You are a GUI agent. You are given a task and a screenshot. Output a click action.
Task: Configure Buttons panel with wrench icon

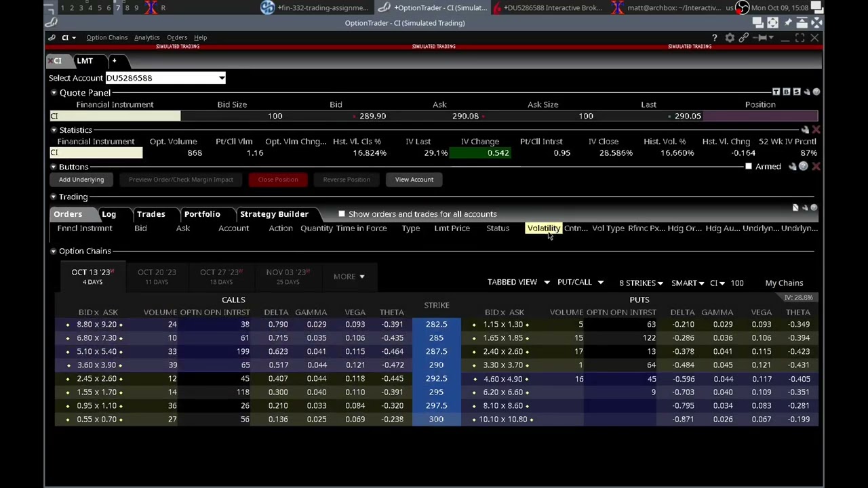click(x=792, y=167)
